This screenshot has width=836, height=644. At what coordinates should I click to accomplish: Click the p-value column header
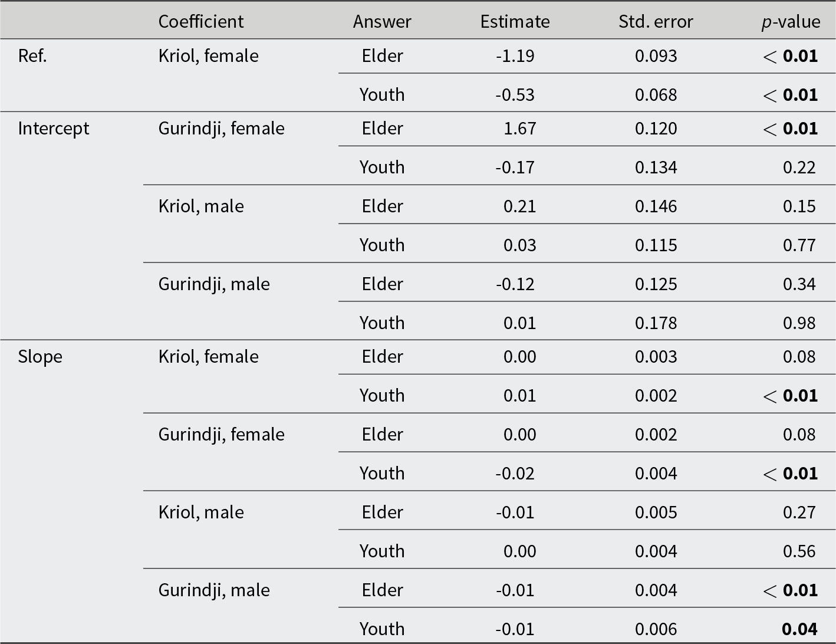click(x=791, y=21)
